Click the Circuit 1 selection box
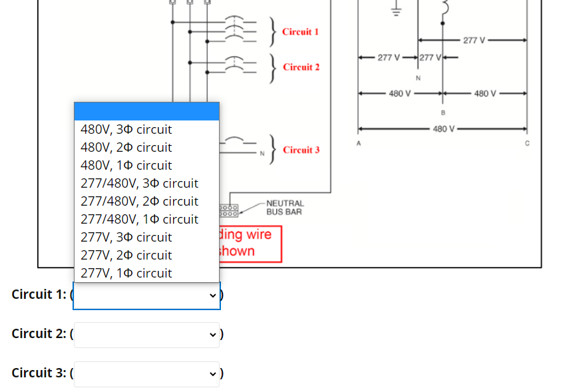The height and width of the screenshot is (392, 581). [146, 295]
